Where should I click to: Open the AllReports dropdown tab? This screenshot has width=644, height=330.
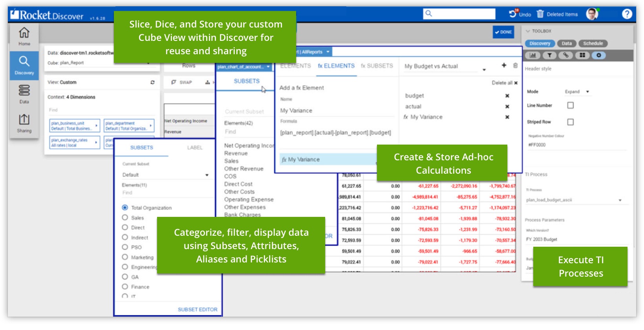click(313, 52)
